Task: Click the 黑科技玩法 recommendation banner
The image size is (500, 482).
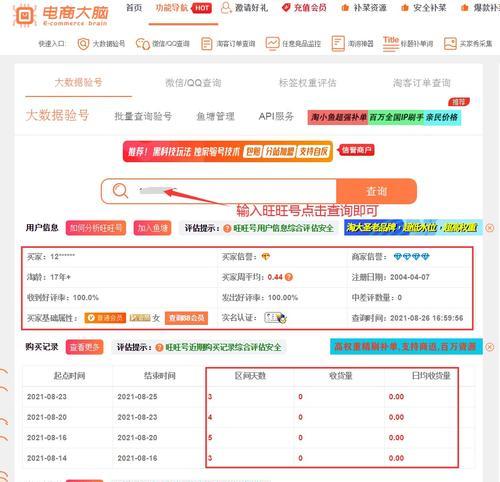Action: point(228,151)
